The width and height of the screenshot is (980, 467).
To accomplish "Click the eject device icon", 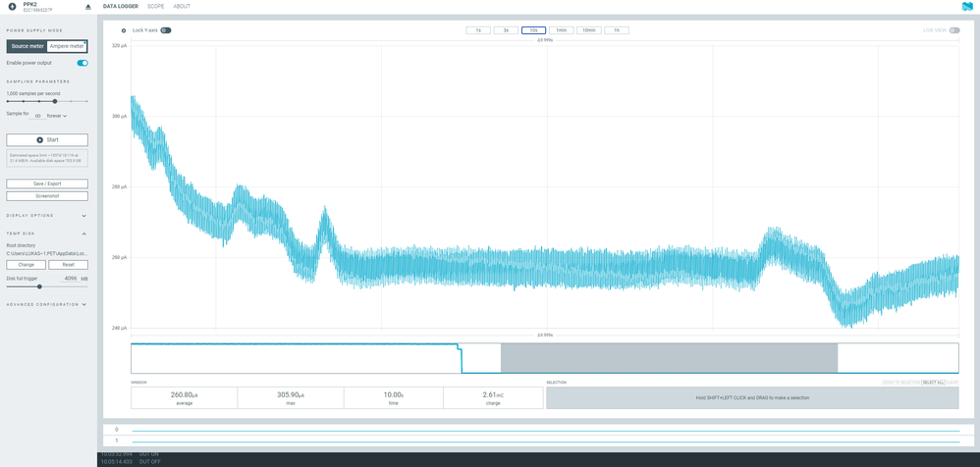I will [x=87, y=7].
